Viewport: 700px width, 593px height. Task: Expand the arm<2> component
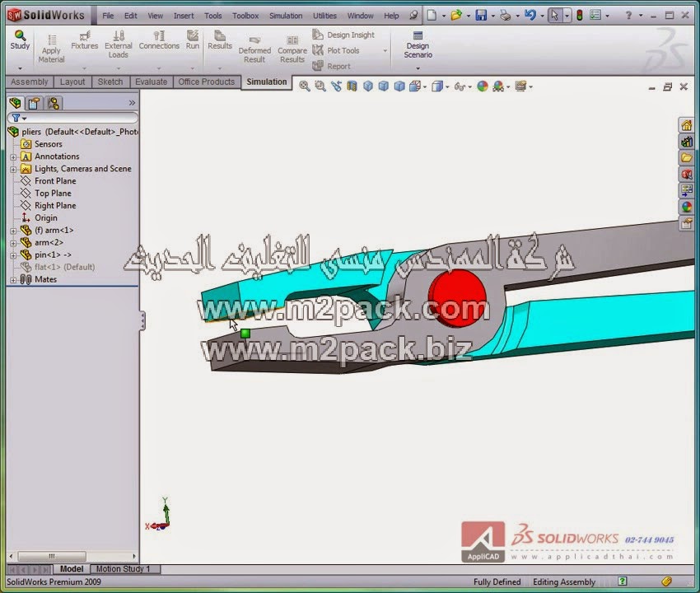(x=13, y=243)
